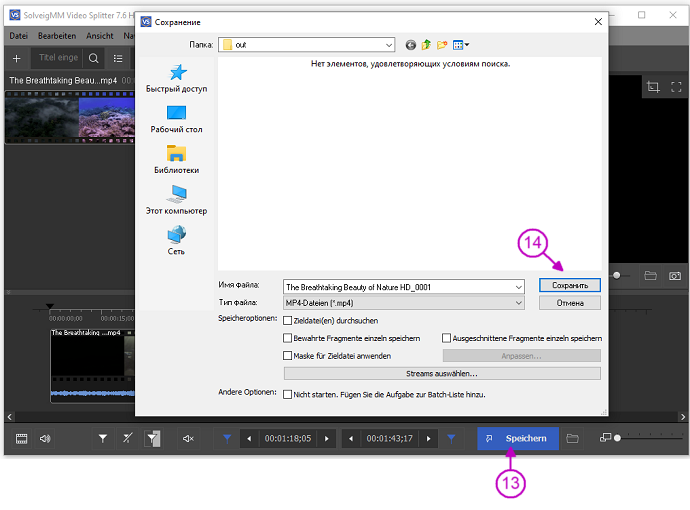Click the timeline clip The Breathtaking ...mp4
The height and width of the screenshot is (510, 690).
point(92,366)
